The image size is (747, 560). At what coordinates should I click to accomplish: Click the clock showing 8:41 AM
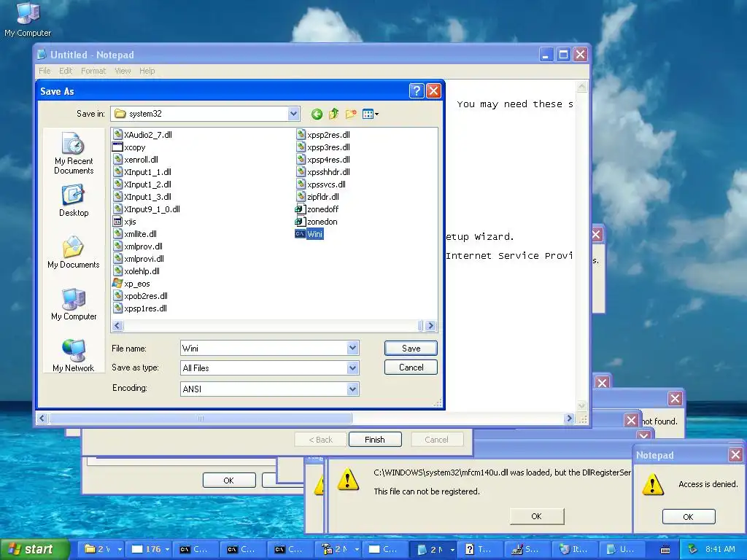click(720, 549)
